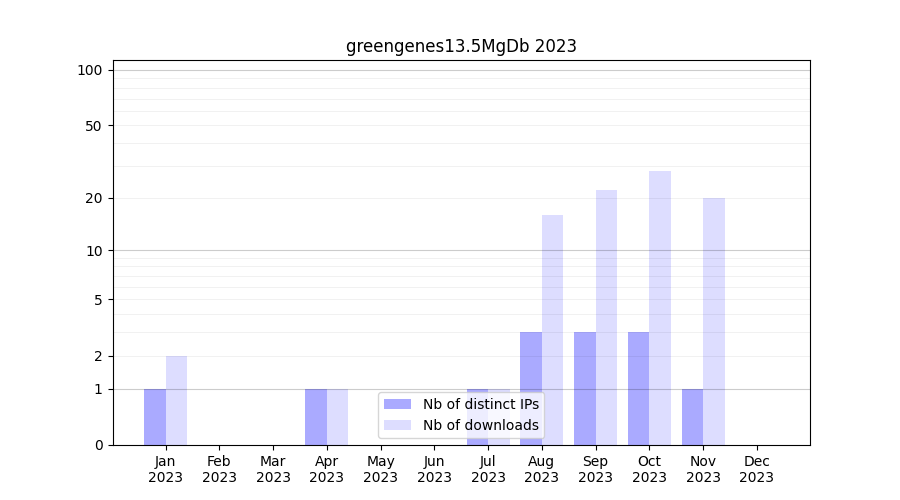This screenshot has height=500, width=900.
Task: Select the 'Nb of distinct IPs' legend label
Action: coord(481,404)
